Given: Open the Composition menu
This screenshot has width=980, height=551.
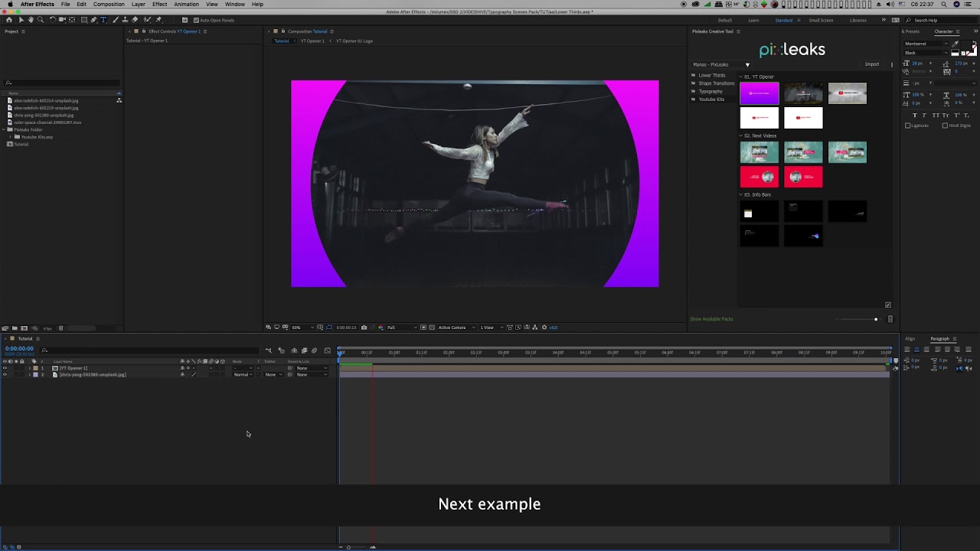Looking at the screenshot, I should click(x=109, y=5).
